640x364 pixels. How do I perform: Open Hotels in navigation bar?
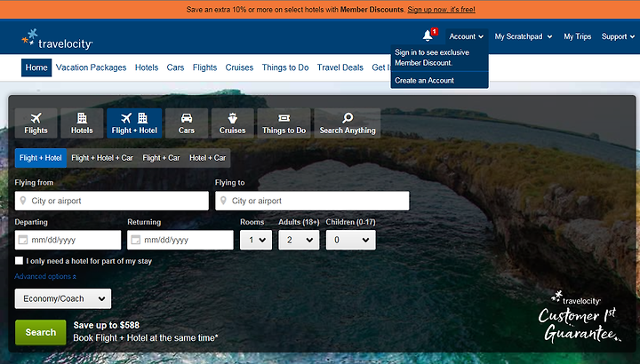pos(147,67)
